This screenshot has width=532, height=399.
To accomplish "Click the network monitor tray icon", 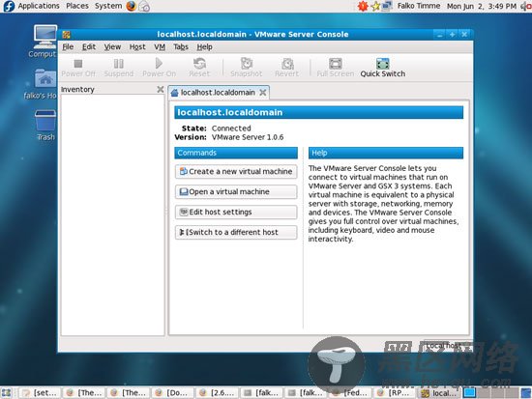I will 387,6.
